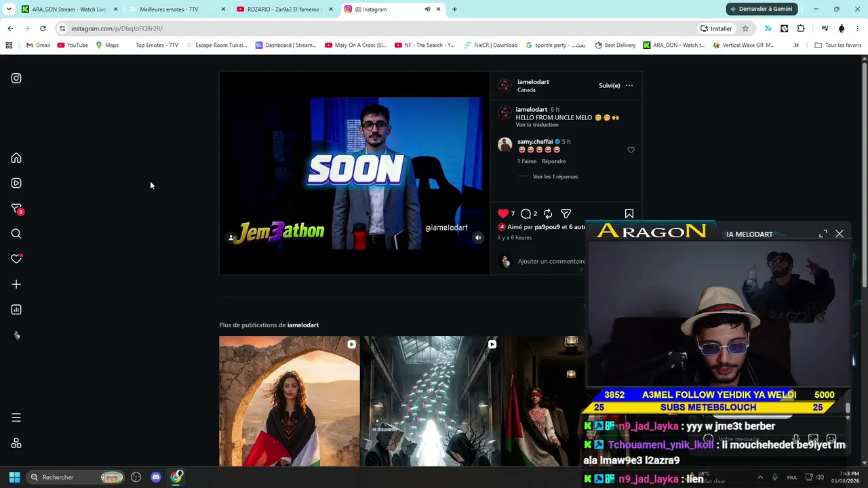Click the taskbar Rechercher search box
Viewport: 868px width, 488px height.
76,477
